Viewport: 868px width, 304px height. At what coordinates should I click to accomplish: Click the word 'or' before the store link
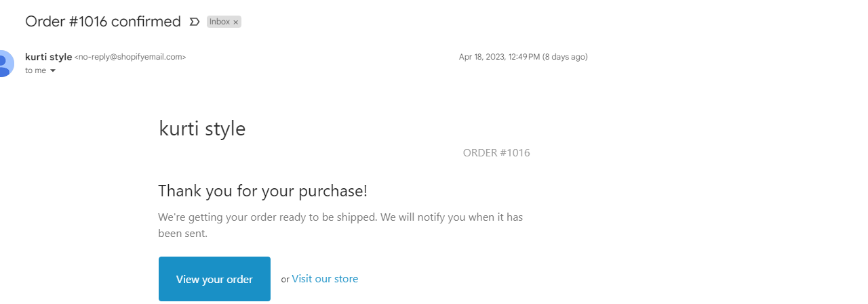click(x=285, y=280)
